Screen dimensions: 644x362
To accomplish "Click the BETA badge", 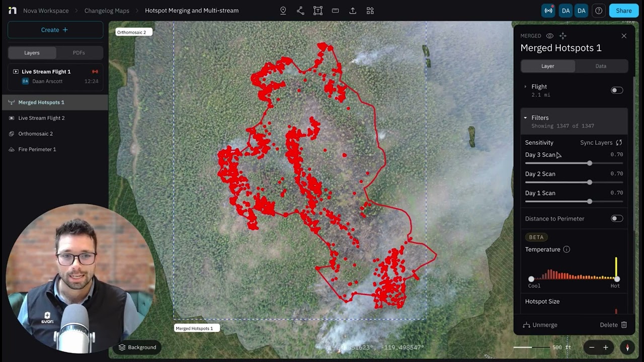I will point(536,237).
